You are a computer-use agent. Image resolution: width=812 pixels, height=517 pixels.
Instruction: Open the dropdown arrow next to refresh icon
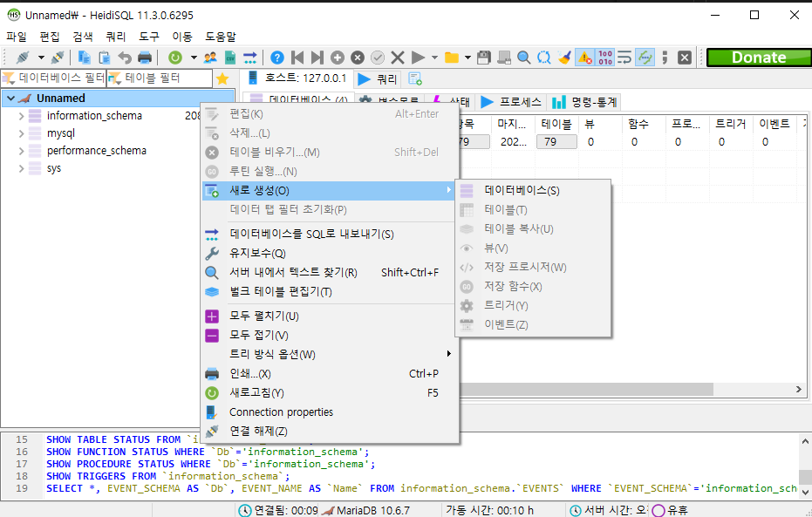coord(194,58)
